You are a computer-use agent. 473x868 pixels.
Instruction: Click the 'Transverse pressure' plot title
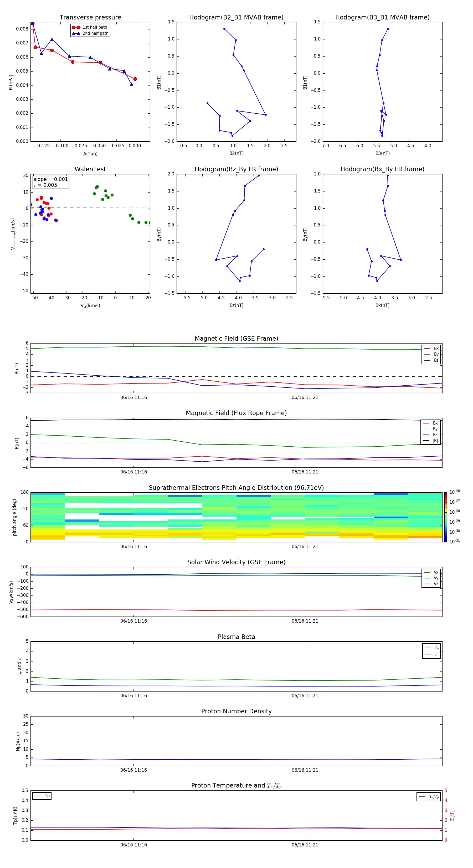click(90, 17)
